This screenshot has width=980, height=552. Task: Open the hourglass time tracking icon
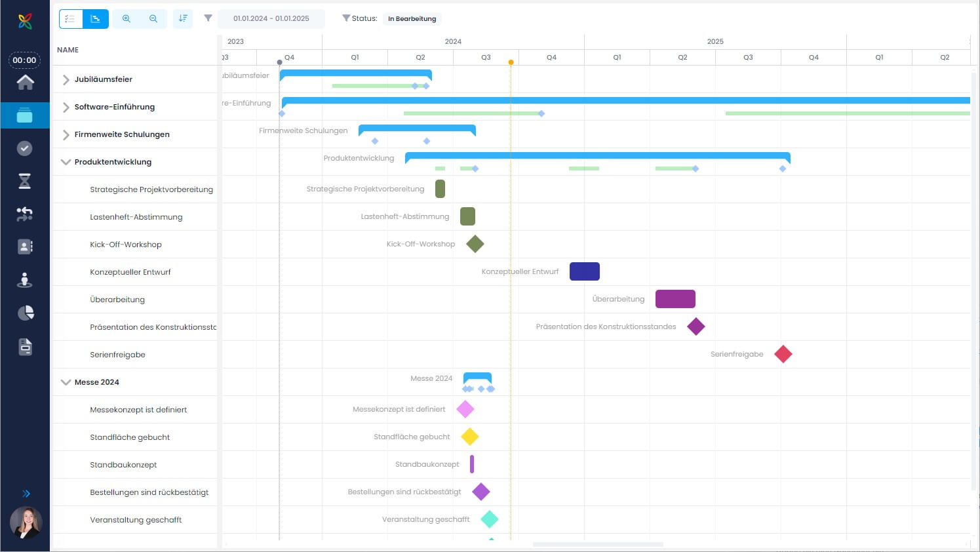pyautogui.click(x=25, y=181)
